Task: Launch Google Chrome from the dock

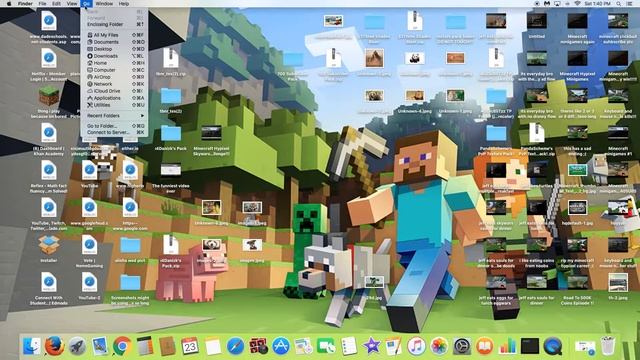Action: pyautogui.click(x=122, y=346)
